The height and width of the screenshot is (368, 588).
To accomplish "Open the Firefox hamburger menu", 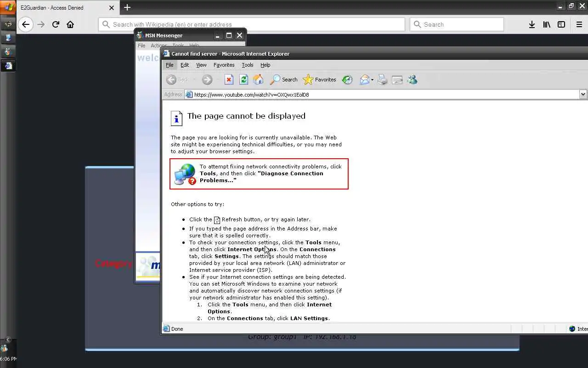I will coord(579,24).
